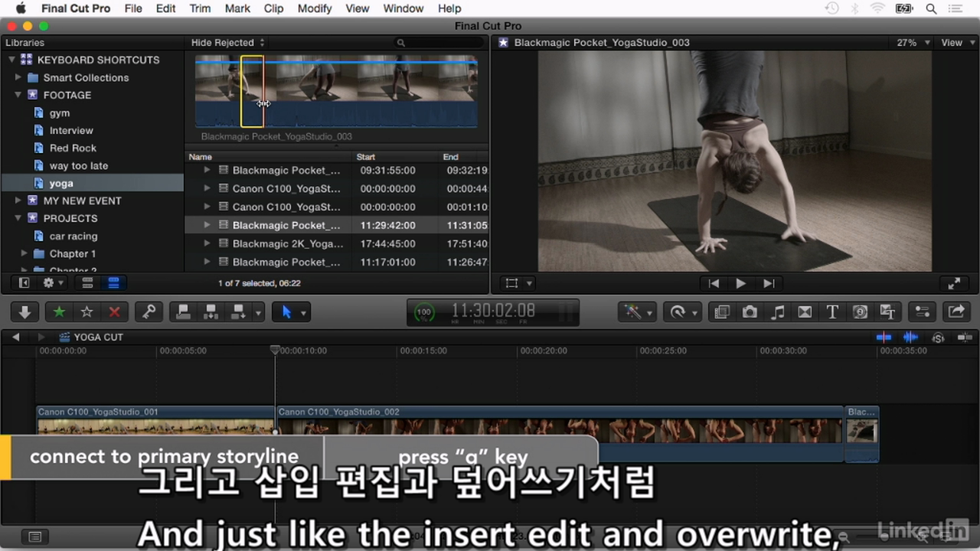
Task: Show the Titles browser T icon
Action: click(832, 311)
